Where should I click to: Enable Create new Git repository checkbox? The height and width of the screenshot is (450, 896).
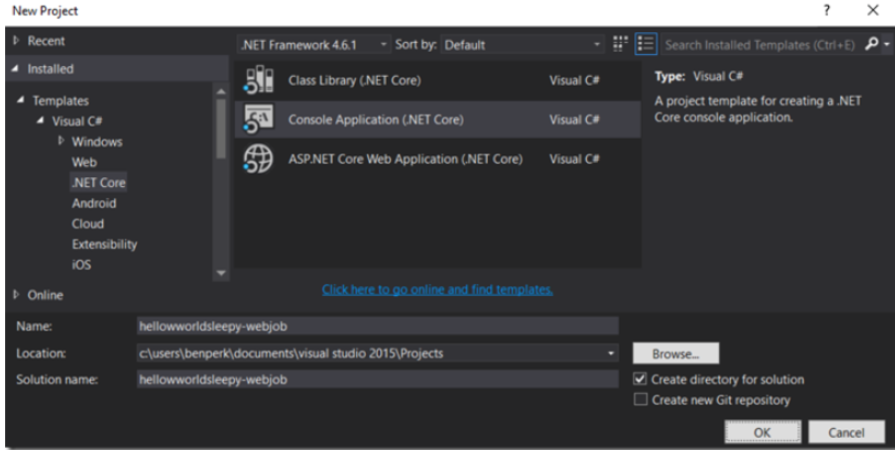coord(641,400)
